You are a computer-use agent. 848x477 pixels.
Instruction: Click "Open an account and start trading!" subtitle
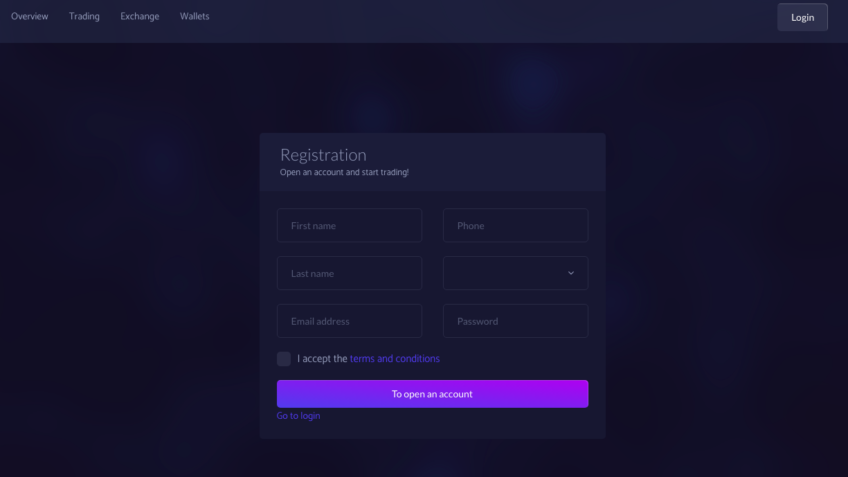click(344, 172)
